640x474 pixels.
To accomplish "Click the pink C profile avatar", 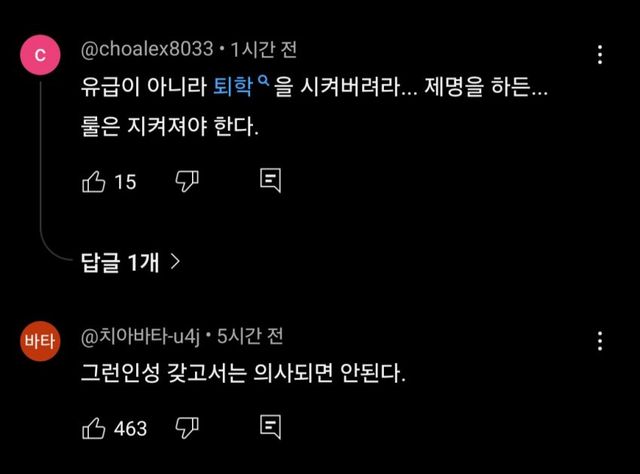I will pos(40,56).
